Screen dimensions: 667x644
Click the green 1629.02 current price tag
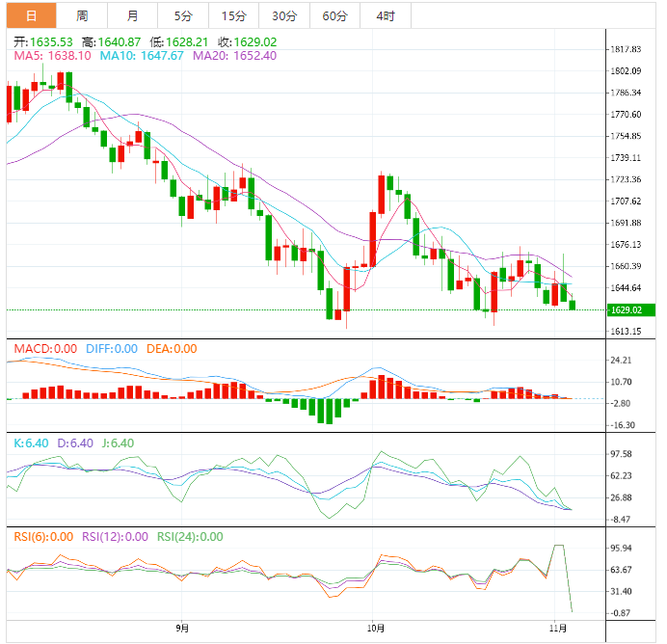tap(631, 310)
